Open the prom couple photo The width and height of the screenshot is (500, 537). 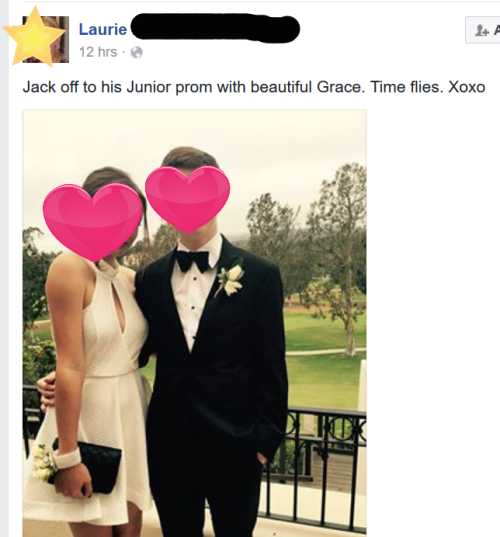click(x=195, y=323)
